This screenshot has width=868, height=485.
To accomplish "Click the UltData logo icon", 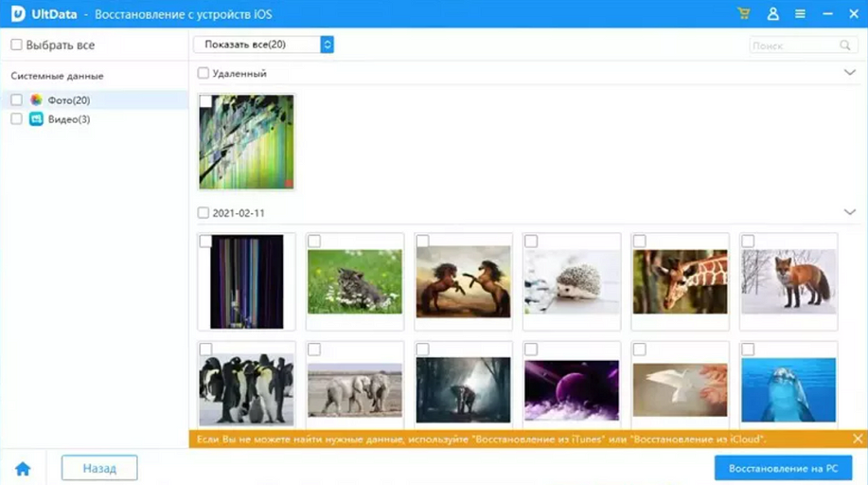I will 17,14.
